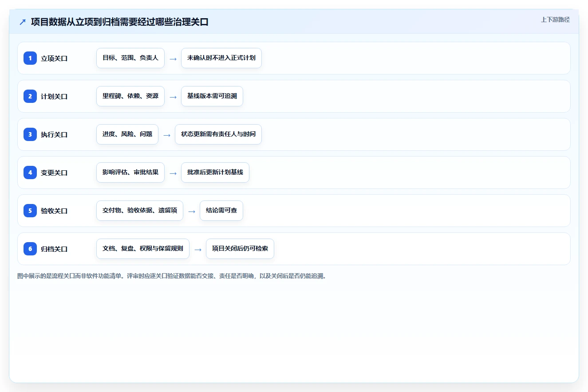Select the 批准后更新计划基线 chip

click(x=215, y=172)
